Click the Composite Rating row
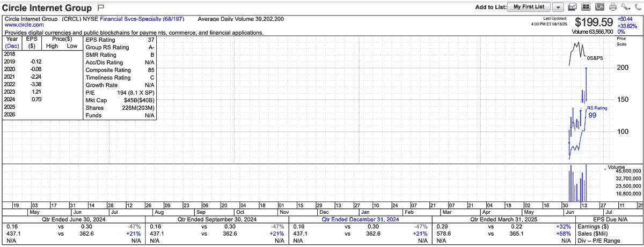Image resolution: width=644 pixels, height=247 pixels. (120, 70)
